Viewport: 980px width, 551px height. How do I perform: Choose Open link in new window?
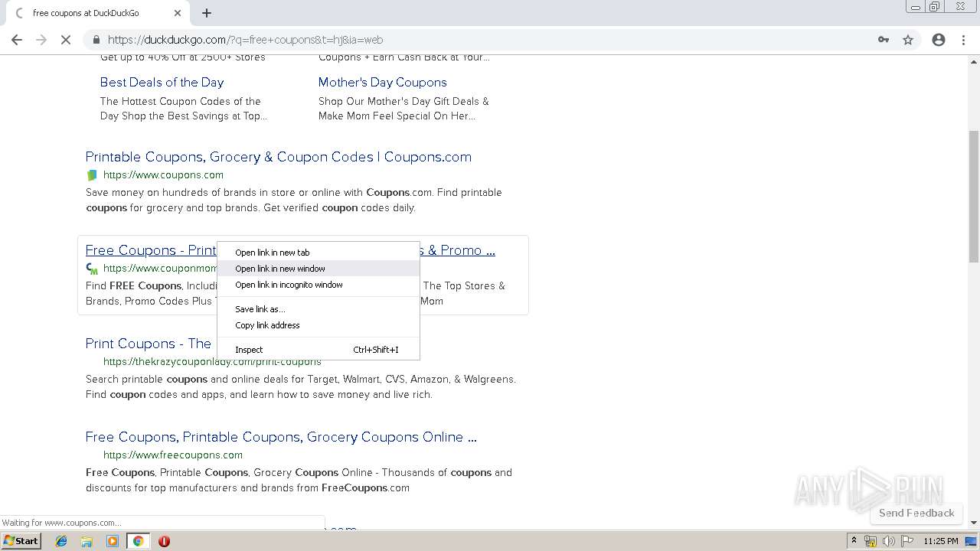[318, 269]
